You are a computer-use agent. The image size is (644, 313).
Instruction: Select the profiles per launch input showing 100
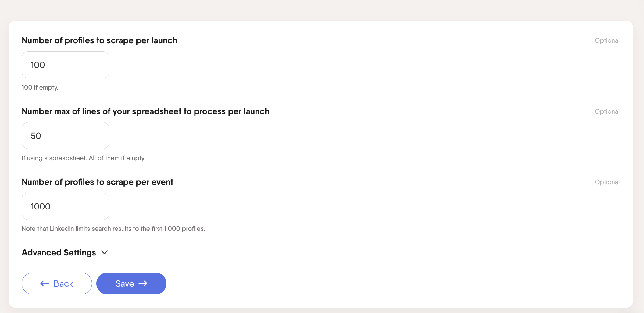pos(65,65)
